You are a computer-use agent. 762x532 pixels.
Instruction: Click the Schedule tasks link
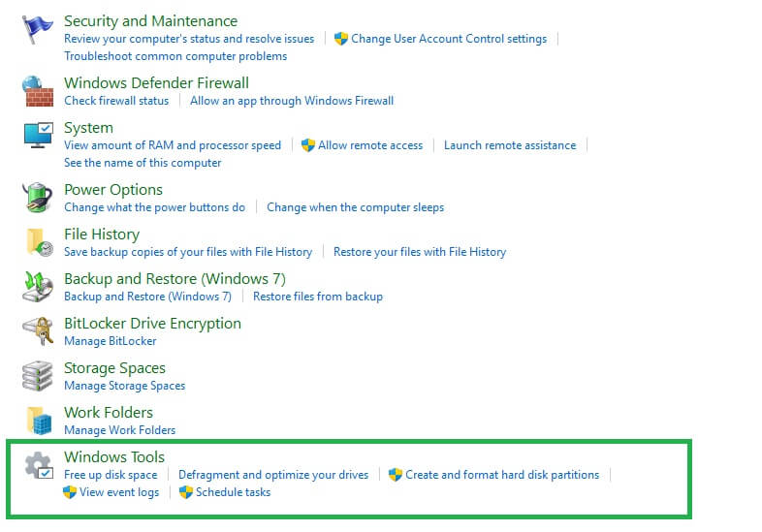(233, 492)
